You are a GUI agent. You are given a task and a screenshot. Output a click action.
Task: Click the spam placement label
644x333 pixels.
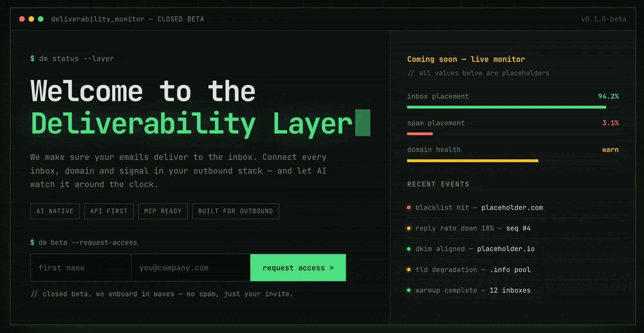436,123
